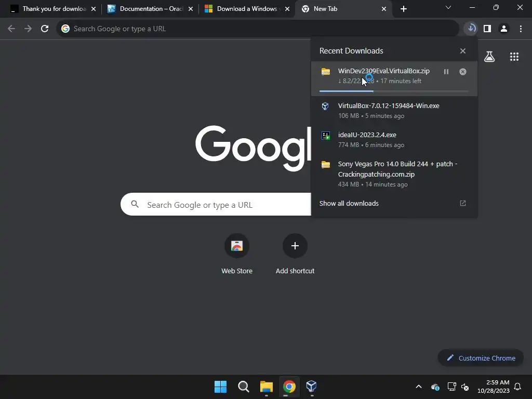The image size is (532, 399).
Task: Open Windows taskbar search
Action: [244, 387]
